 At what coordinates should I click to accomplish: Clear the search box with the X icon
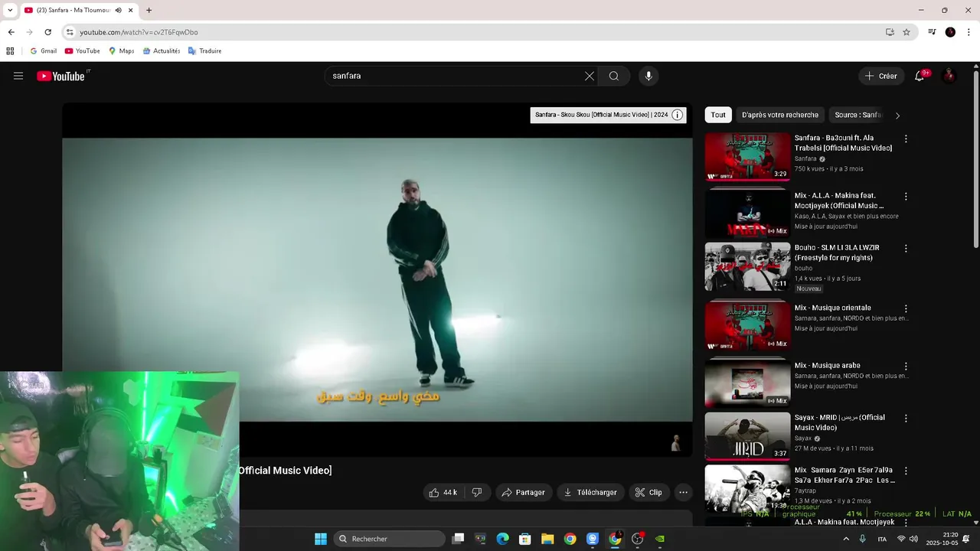point(590,76)
